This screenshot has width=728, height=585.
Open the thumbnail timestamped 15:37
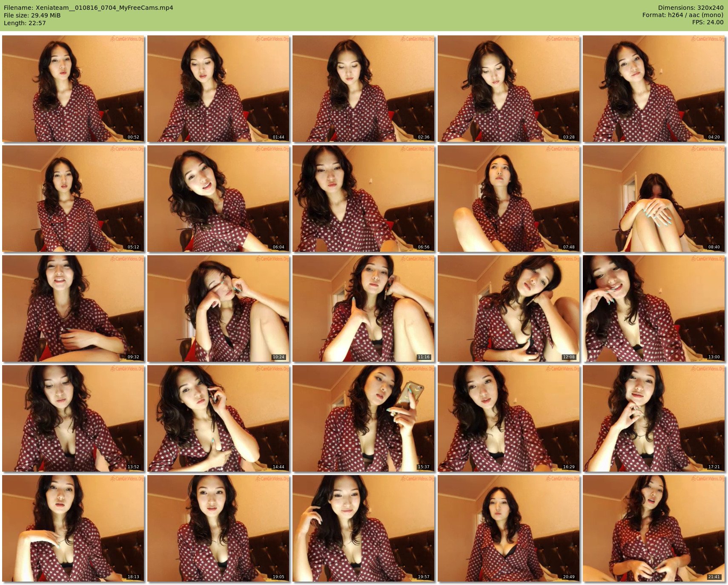click(x=364, y=418)
